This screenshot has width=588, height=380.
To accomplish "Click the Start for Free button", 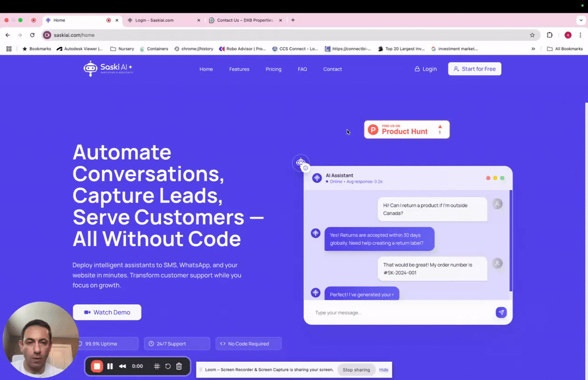I will (x=474, y=69).
